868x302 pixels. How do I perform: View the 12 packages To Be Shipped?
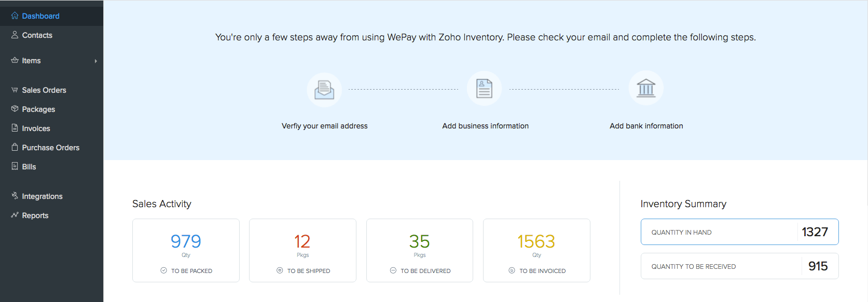pos(302,250)
